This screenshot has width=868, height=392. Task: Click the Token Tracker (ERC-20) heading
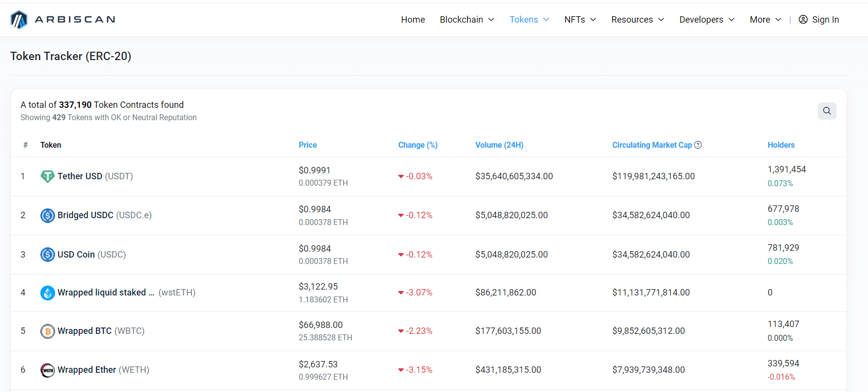pyautogui.click(x=71, y=56)
